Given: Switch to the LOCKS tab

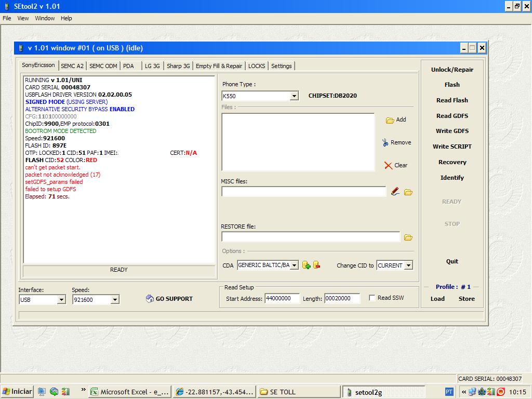Looking at the screenshot, I should coord(257,66).
